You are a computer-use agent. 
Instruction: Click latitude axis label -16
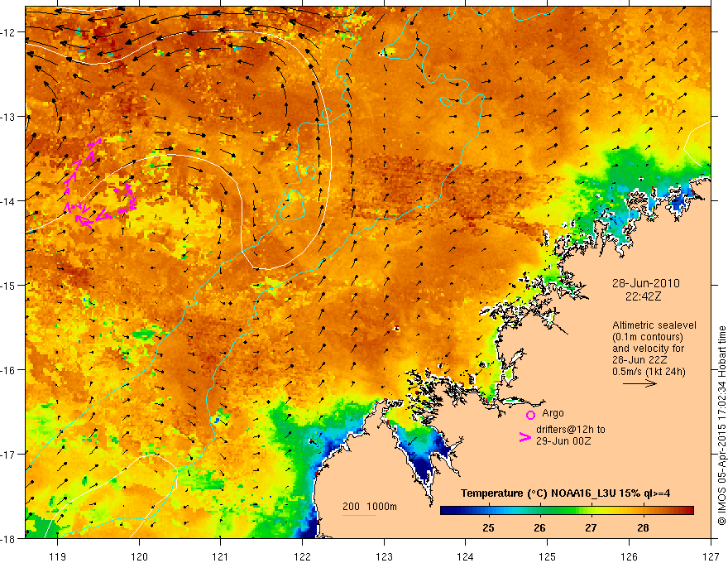(x=8, y=370)
